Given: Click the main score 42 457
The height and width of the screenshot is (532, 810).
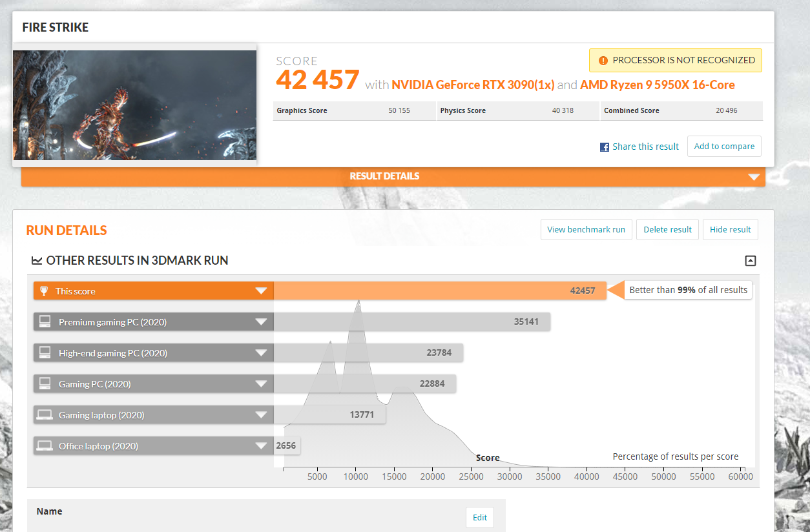Looking at the screenshot, I should point(317,80).
